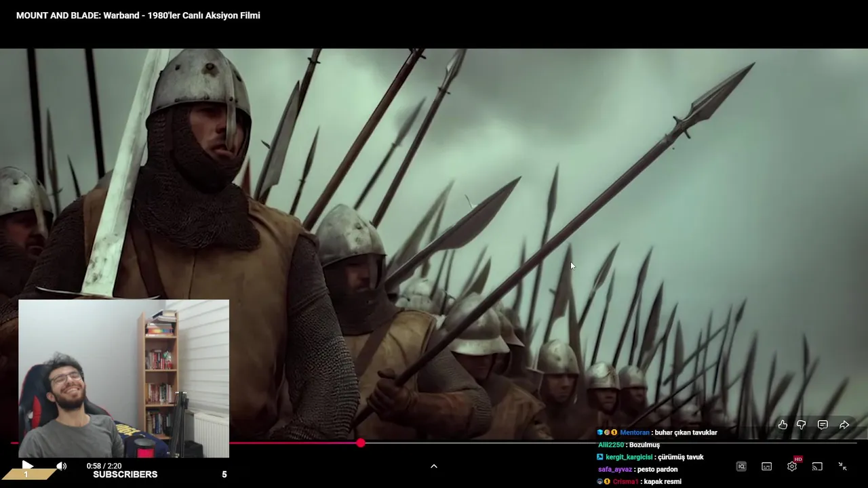Select chat user kergit_kargicisi

click(x=629, y=457)
